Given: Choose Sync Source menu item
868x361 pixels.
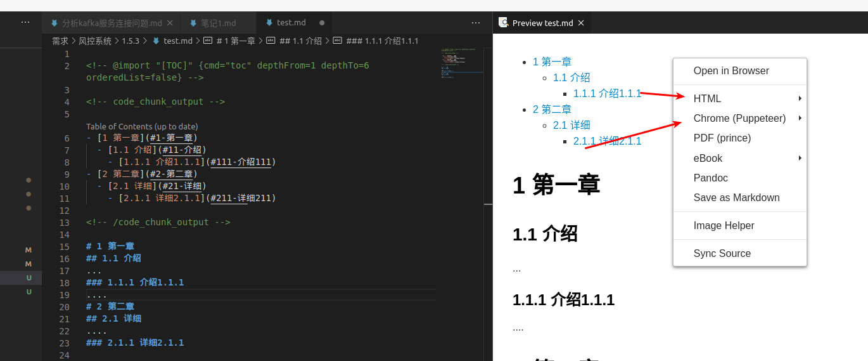Looking at the screenshot, I should click(740, 254).
